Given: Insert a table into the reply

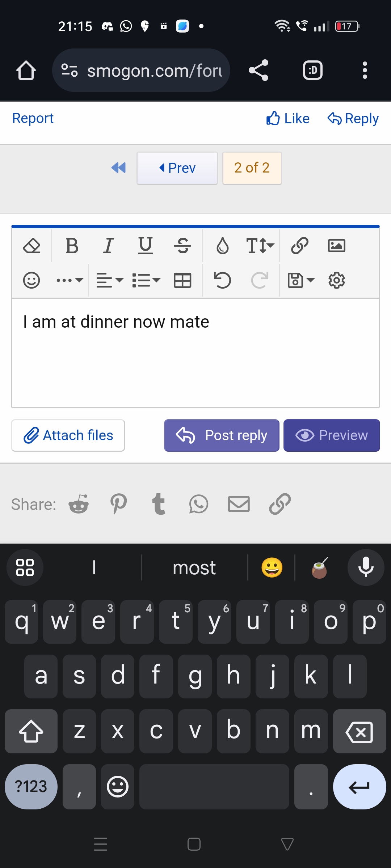Looking at the screenshot, I should [182, 280].
